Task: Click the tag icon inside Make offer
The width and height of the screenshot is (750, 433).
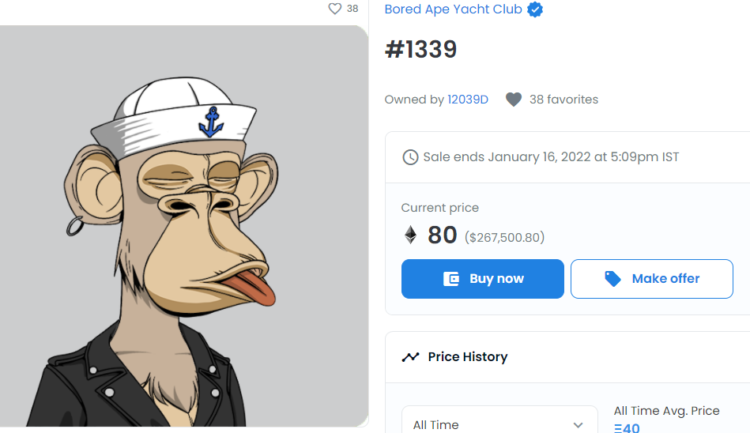Action: (613, 279)
